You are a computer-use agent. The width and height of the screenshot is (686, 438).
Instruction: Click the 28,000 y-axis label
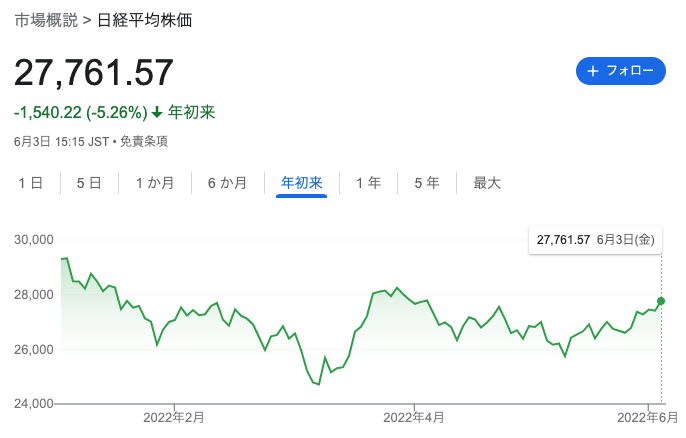pos(34,294)
